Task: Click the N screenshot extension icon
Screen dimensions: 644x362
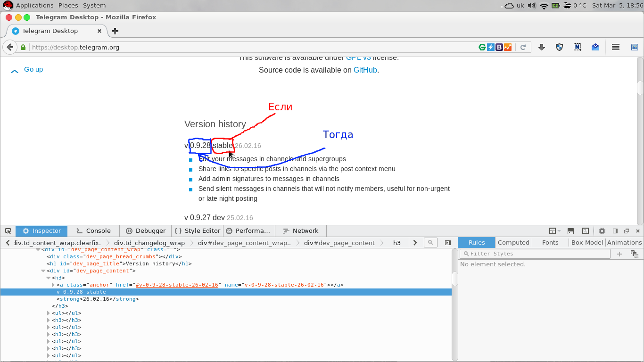Action: pos(578,47)
